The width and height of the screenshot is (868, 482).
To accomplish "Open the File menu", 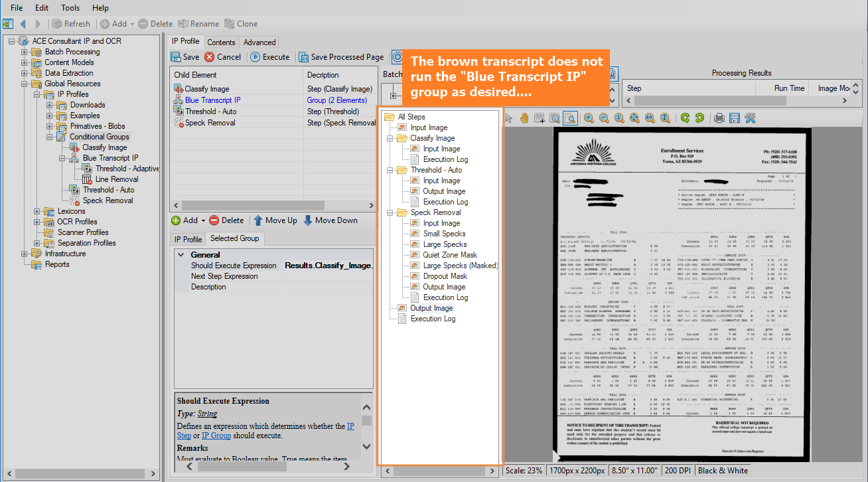I will (18, 8).
